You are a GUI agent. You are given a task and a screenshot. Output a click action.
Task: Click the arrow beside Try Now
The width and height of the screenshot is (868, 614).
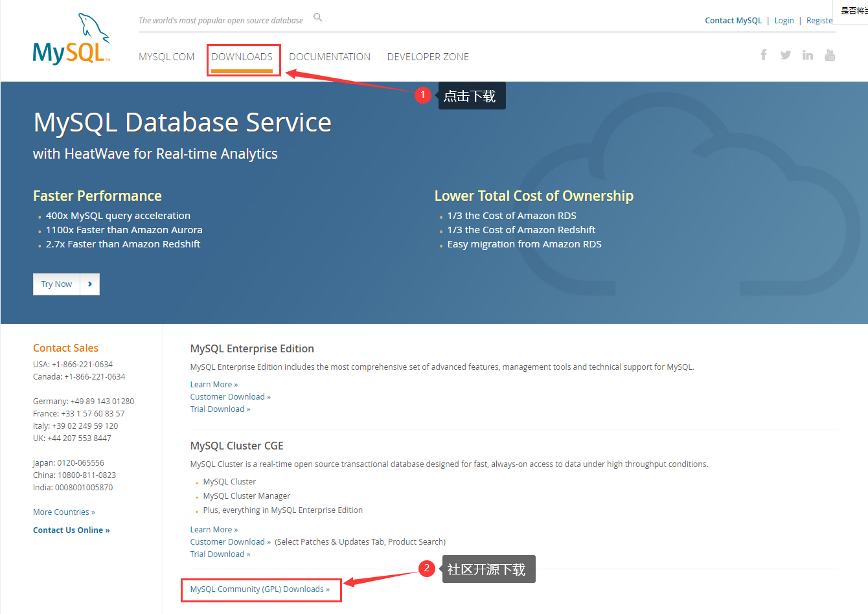[90, 284]
